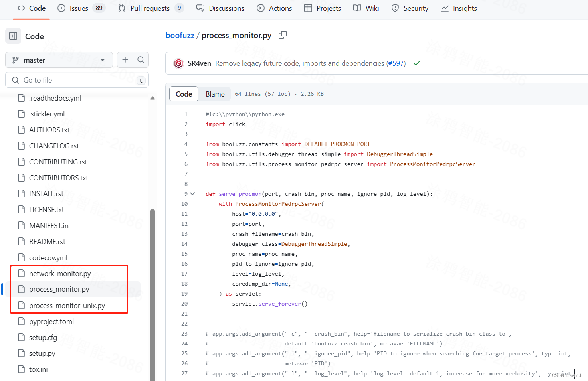588x381 pixels.
Task: Open codecov.yml file
Action: 48,258
